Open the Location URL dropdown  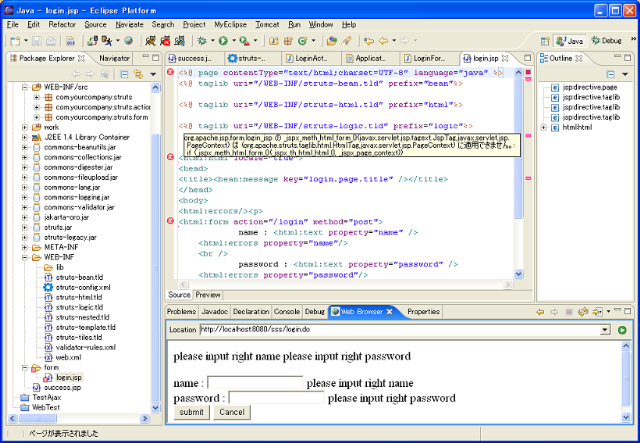[605, 330]
